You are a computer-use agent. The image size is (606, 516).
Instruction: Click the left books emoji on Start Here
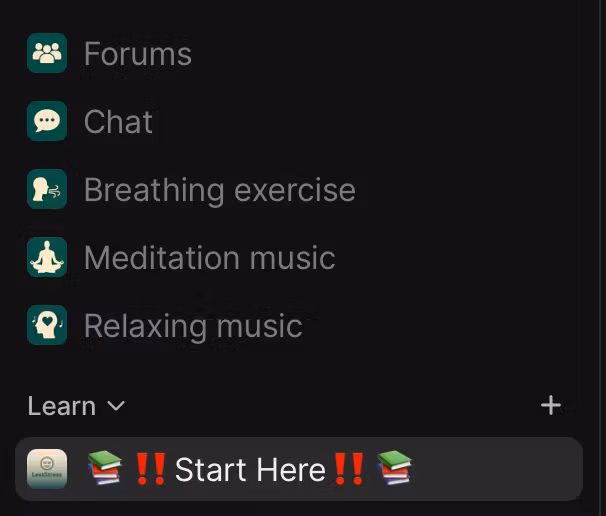coord(105,468)
